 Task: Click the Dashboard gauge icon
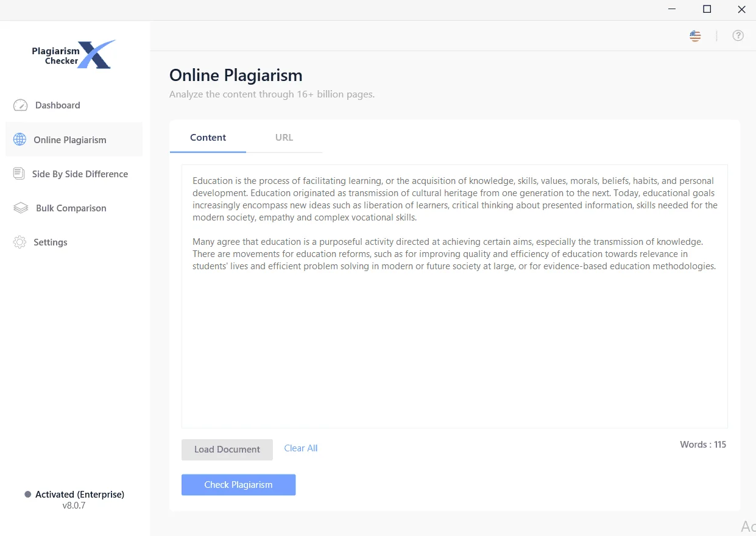(20, 105)
